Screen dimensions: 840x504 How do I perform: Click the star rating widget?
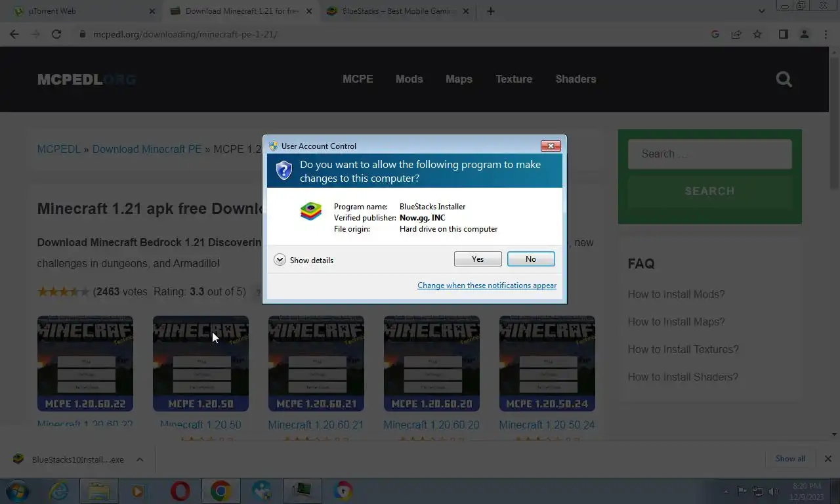click(64, 291)
